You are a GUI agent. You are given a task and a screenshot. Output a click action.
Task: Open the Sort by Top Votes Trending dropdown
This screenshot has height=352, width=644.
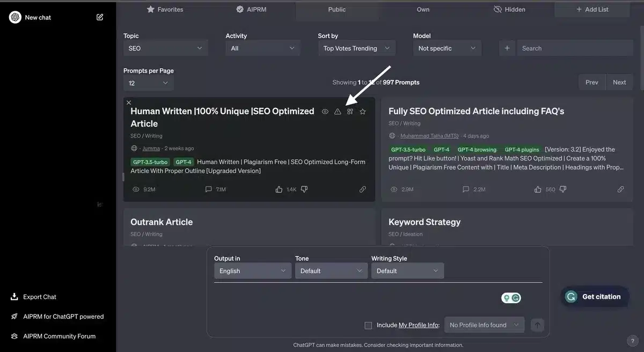pos(357,48)
